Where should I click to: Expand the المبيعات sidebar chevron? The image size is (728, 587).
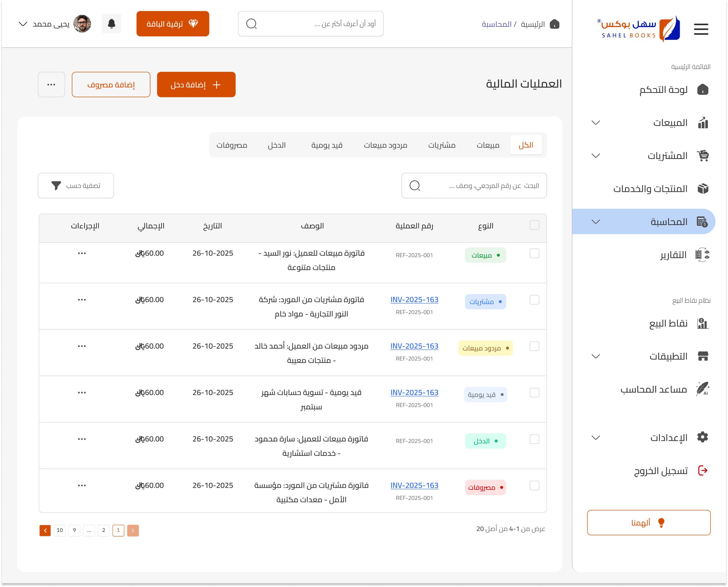(x=595, y=122)
